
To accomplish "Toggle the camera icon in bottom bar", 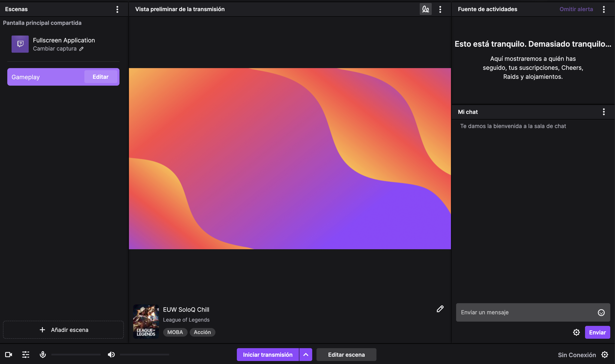I will point(9,355).
